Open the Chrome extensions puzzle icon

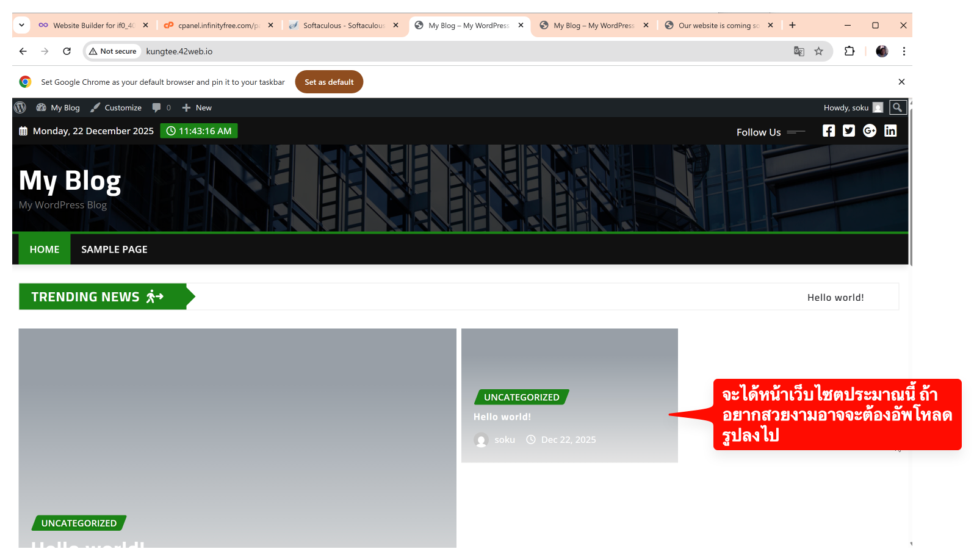tap(850, 51)
